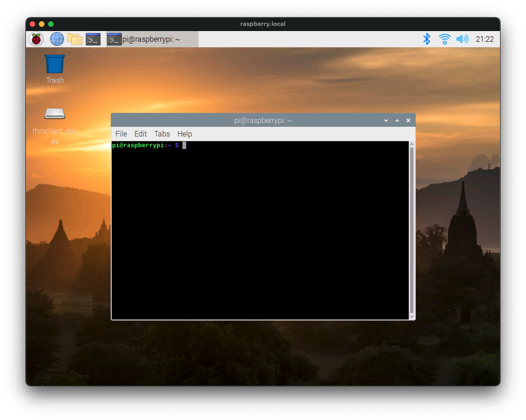Maximize the terminal with up chevron

pyautogui.click(x=397, y=121)
